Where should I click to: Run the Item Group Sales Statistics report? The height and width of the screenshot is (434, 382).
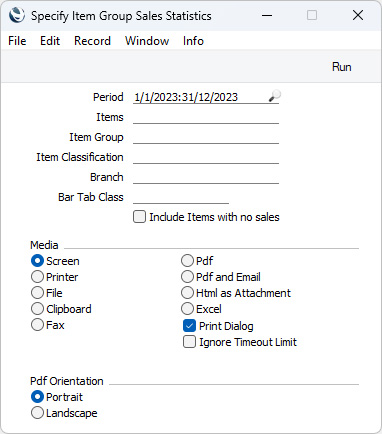[341, 67]
